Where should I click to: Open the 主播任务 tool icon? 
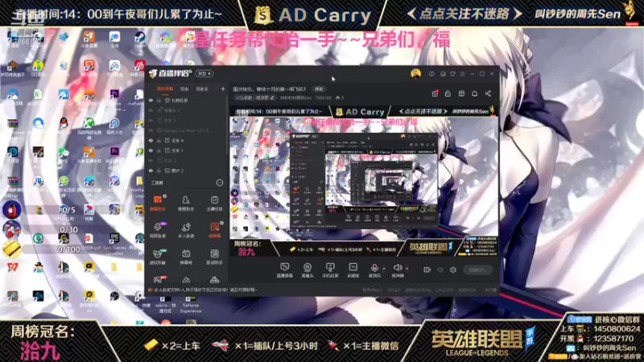click(214, 203)
